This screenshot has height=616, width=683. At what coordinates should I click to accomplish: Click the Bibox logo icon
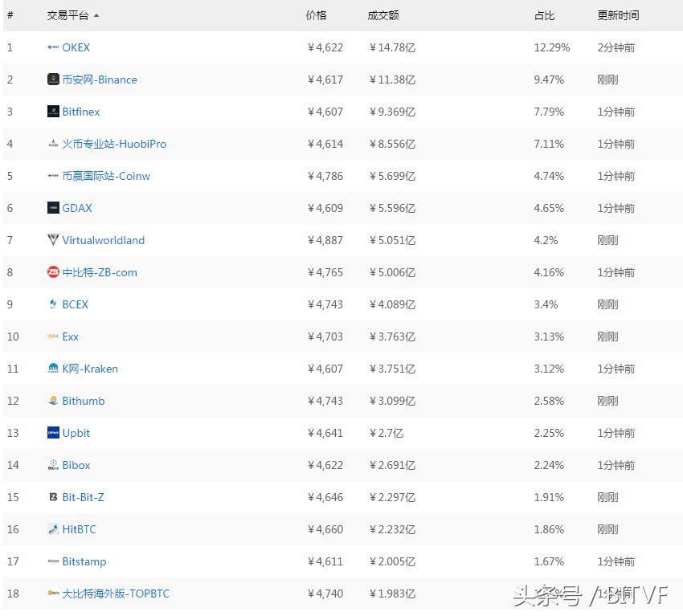coord(53,465)
